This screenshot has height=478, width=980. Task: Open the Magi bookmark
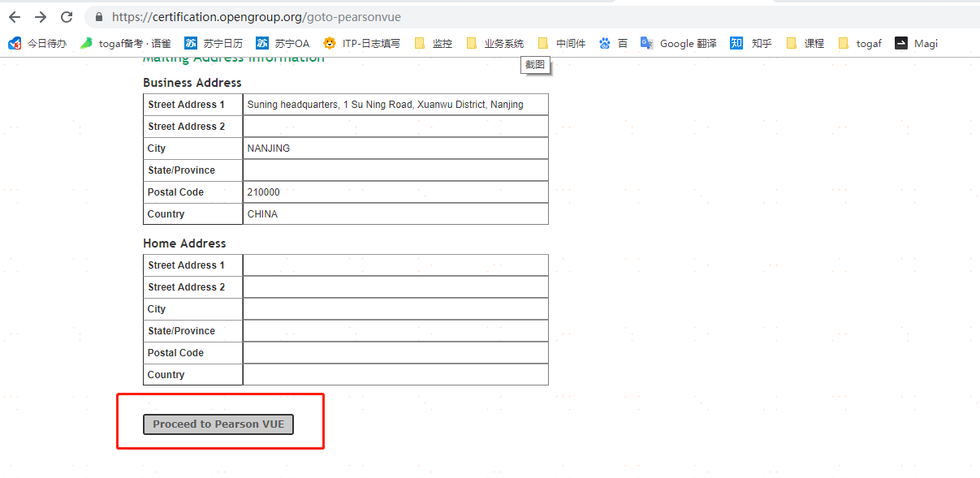coord(917,44)
